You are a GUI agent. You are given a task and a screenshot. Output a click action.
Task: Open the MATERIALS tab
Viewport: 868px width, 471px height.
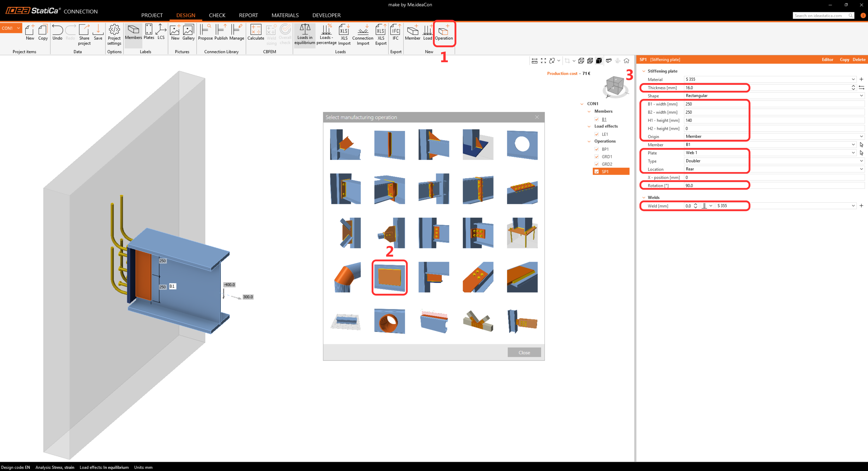pos(285,15)
